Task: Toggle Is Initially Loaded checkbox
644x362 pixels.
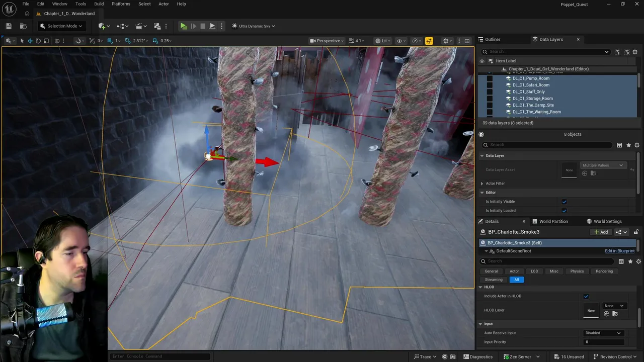Action: pos(564,211)
